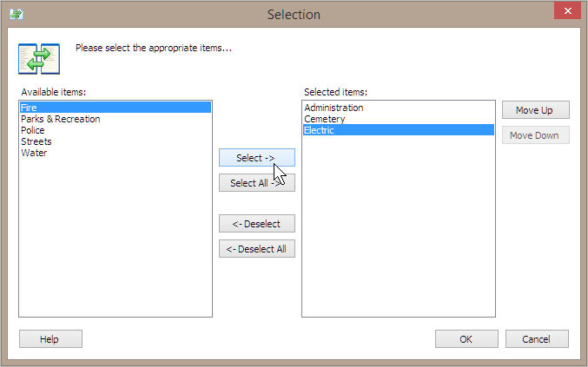Select Fire in Available items

pos(116,108)
